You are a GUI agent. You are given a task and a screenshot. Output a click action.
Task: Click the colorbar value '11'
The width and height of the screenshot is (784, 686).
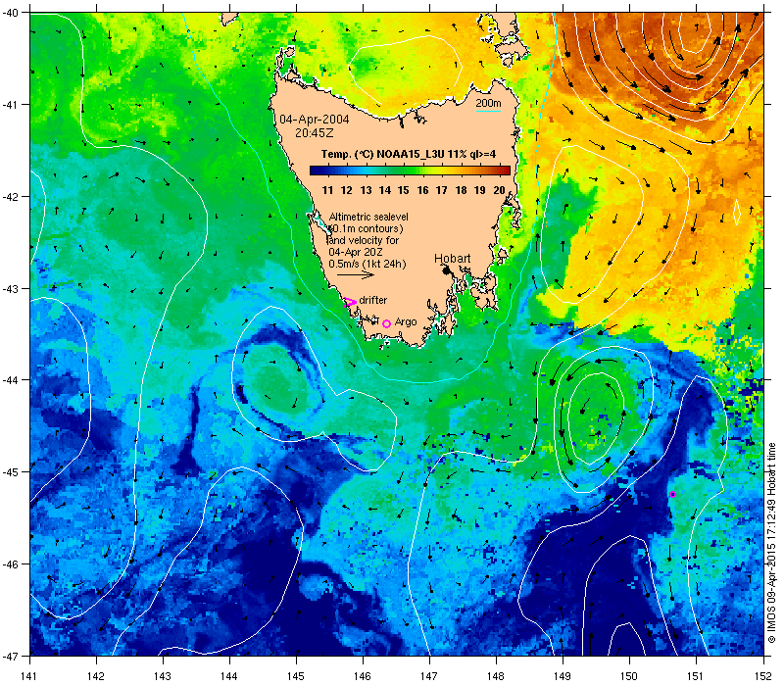327,190
